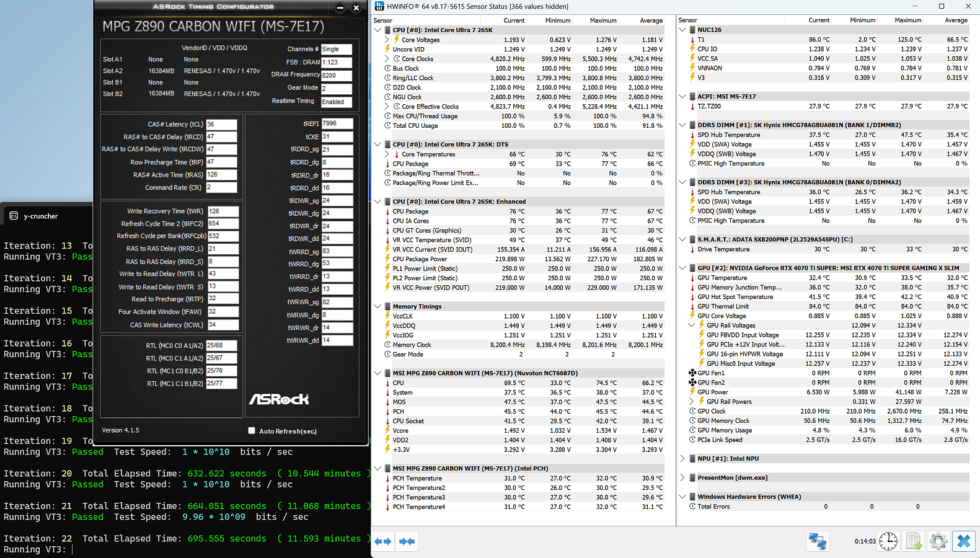Viewport: 980px width, 558px height.
Task: Expand PresentMon [dwm.exe] group
Action: click(x=682, y=478)
